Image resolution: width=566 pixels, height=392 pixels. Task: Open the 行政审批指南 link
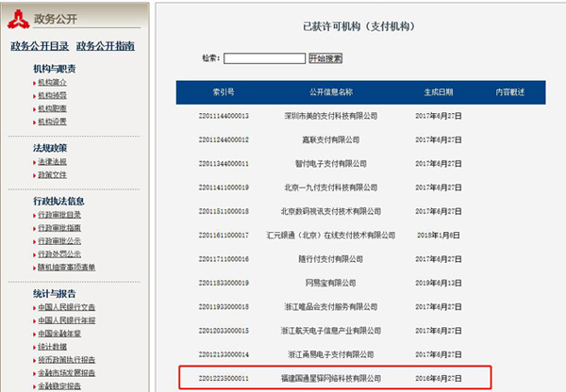[x=59, y=228]
